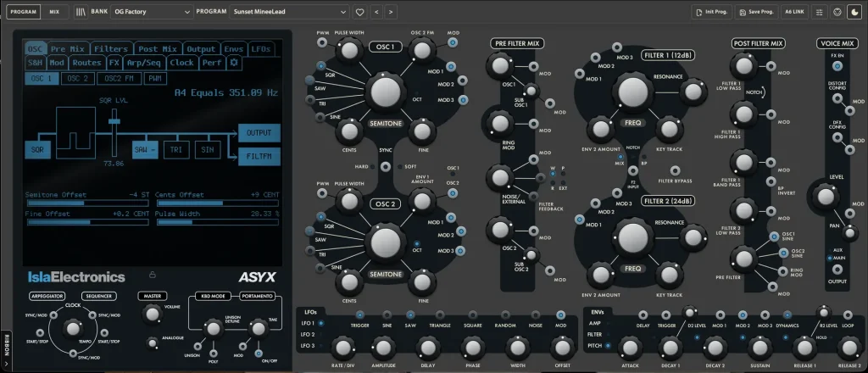
Task: Click the Noise/External knob
Action: (x=500, y=178)
